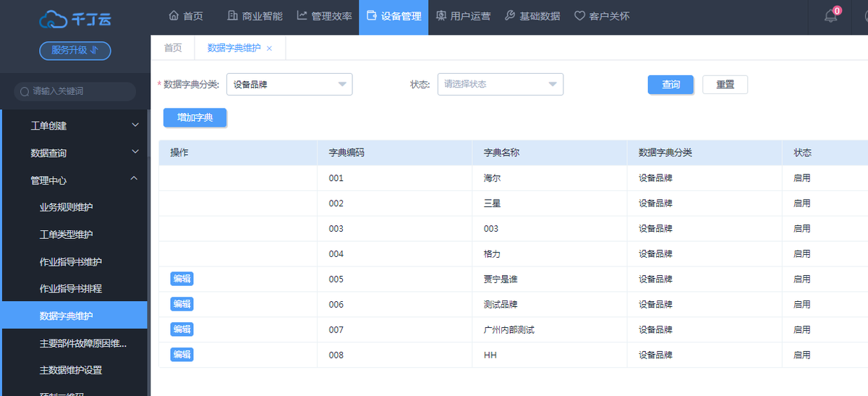Focus the 请输入关键词 search field
The height and width of the screenshot is (396, 868).
pyautogui.click(x=75, y=91)
